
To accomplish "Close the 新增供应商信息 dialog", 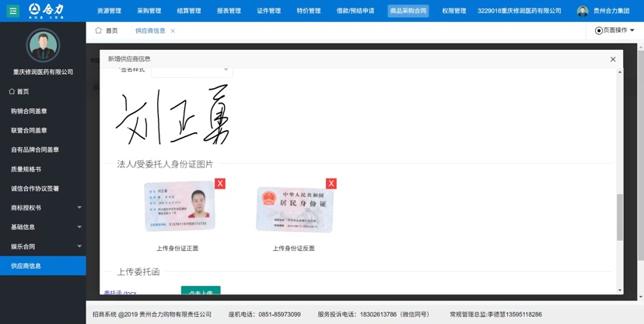I will [613, 59].
